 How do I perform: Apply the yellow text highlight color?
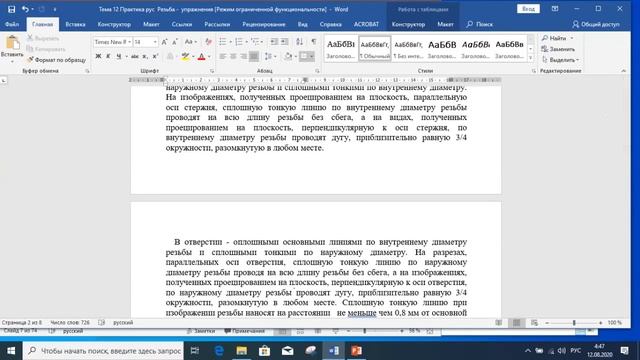coord(185,56)
